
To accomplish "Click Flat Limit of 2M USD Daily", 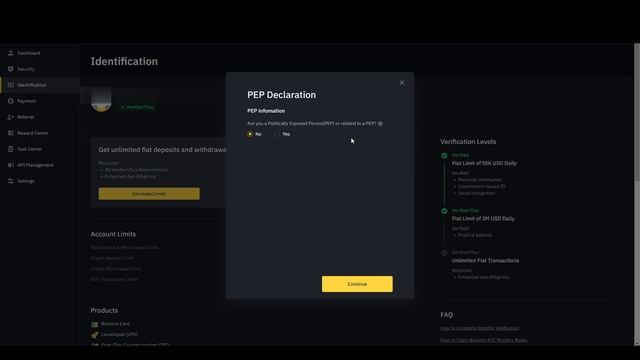I will tap(483, 218).
